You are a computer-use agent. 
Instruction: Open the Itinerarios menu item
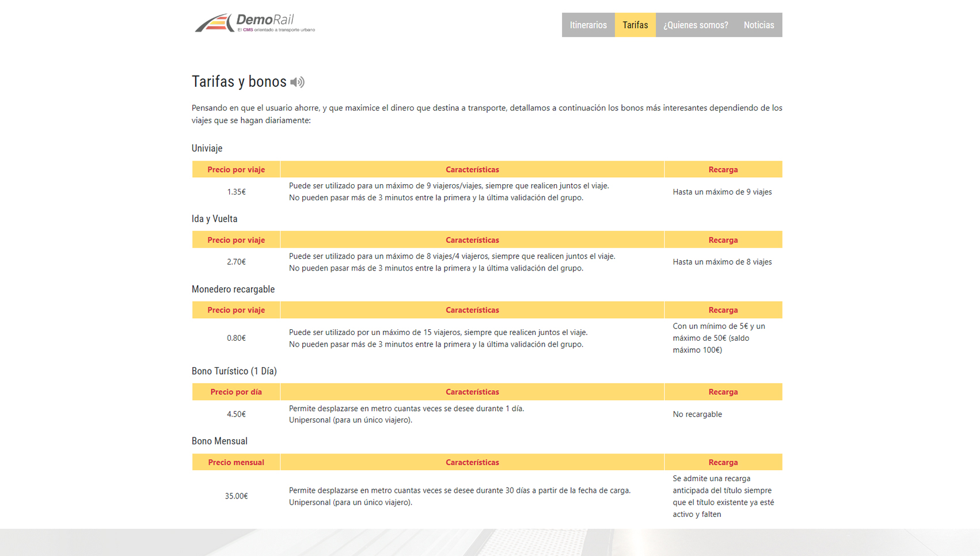(588, 25)
